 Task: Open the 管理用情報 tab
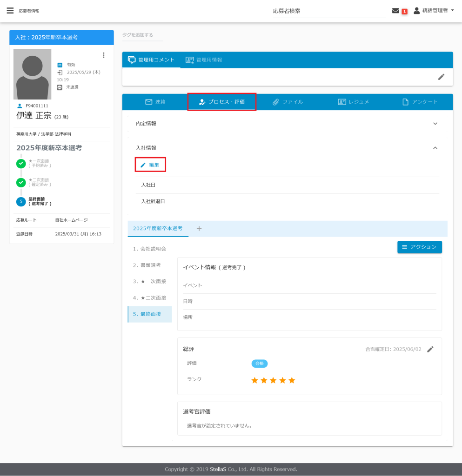click(x=204, y=60)
